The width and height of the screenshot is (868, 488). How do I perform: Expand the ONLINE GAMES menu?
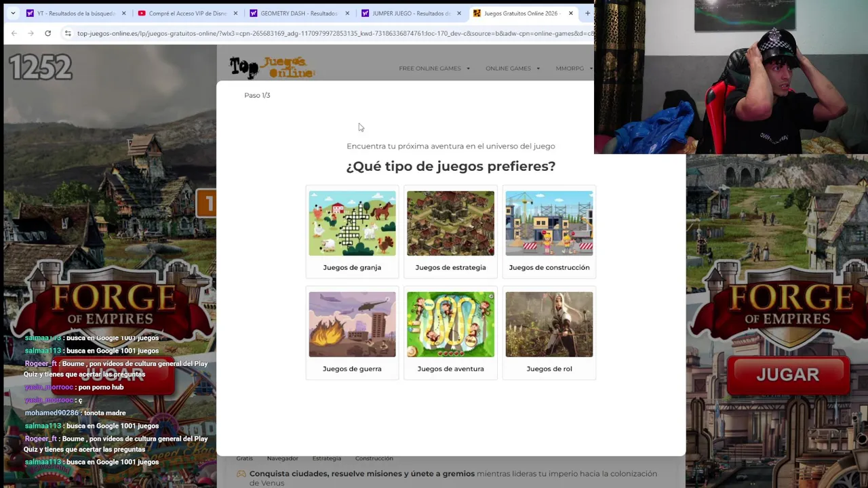click(x=513, y=68)
